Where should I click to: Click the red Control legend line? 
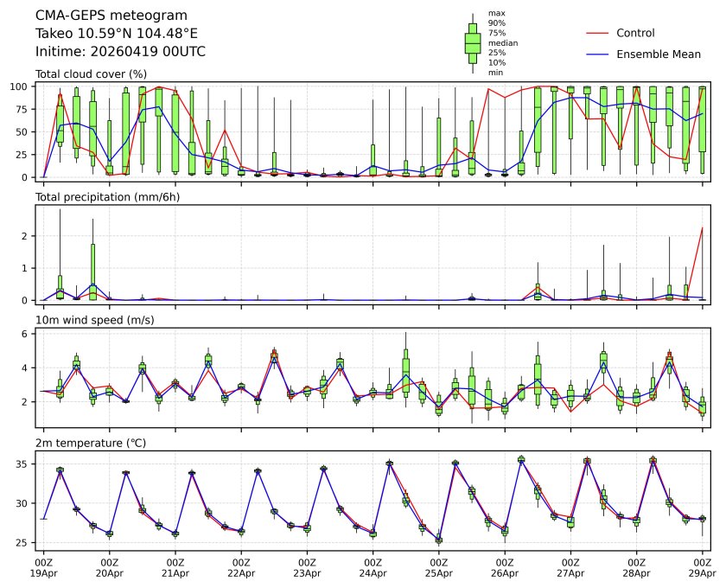pos(598,33)
